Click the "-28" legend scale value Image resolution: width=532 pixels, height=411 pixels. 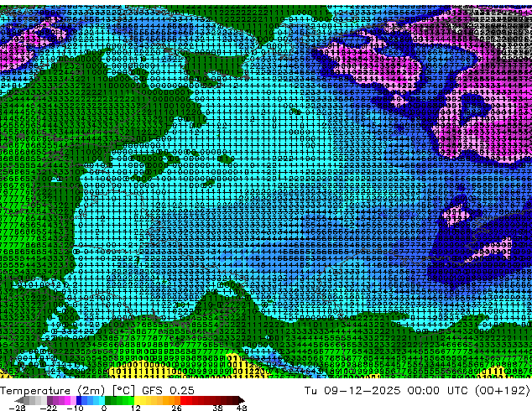click(17, 408)
